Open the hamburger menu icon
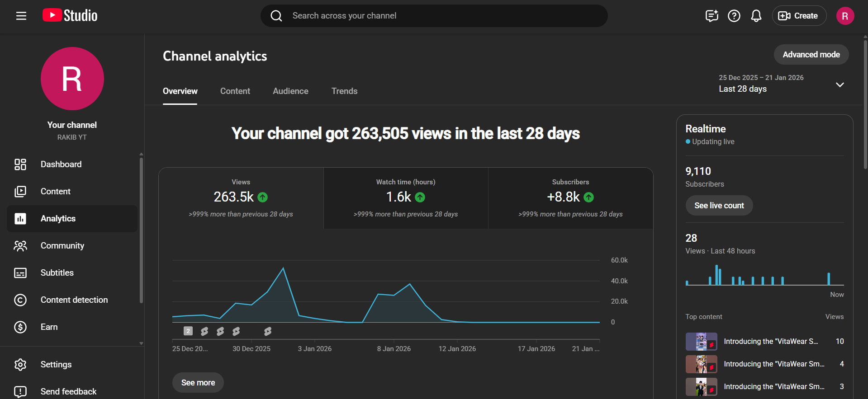Viewport: 868px width, 399px height. pos(21,16)
